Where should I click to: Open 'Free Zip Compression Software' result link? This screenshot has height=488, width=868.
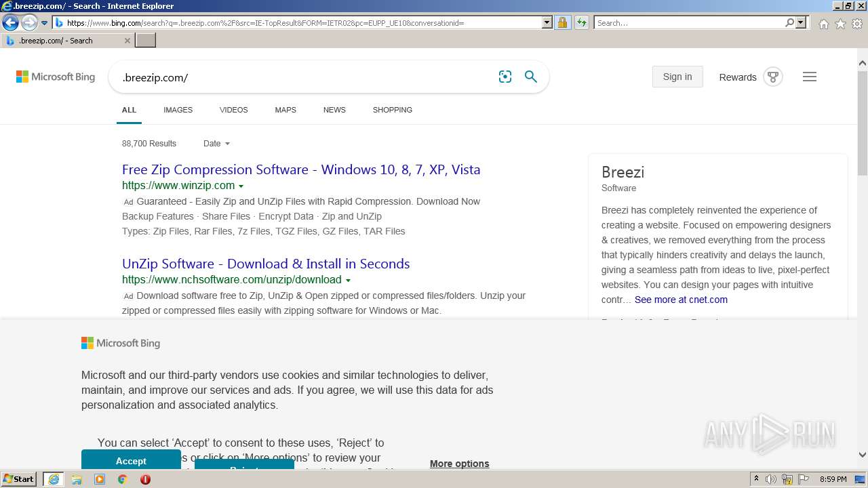[x=301, y=169]
